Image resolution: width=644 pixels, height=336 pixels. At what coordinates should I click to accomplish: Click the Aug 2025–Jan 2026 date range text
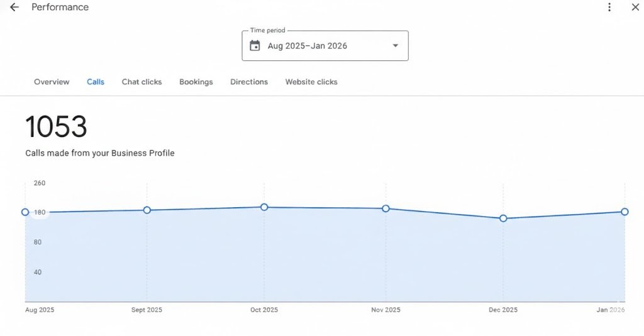[x=308, y=46]
